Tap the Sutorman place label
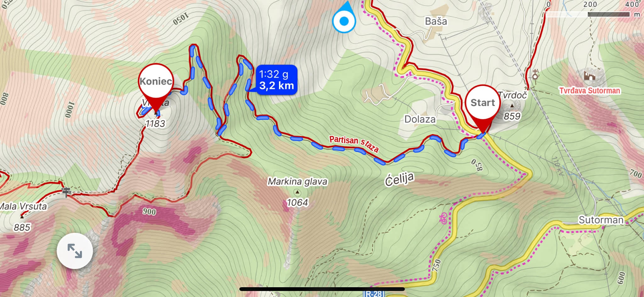 [601, 220]
